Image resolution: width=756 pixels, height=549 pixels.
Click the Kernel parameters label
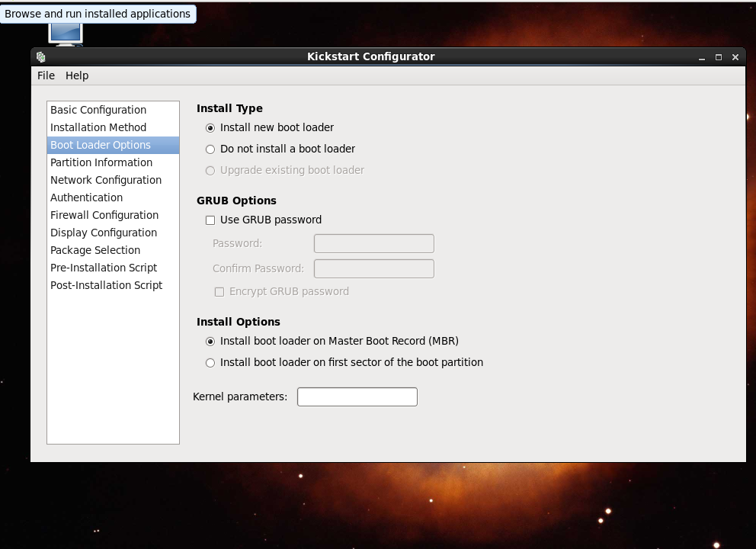coord(240,397)
